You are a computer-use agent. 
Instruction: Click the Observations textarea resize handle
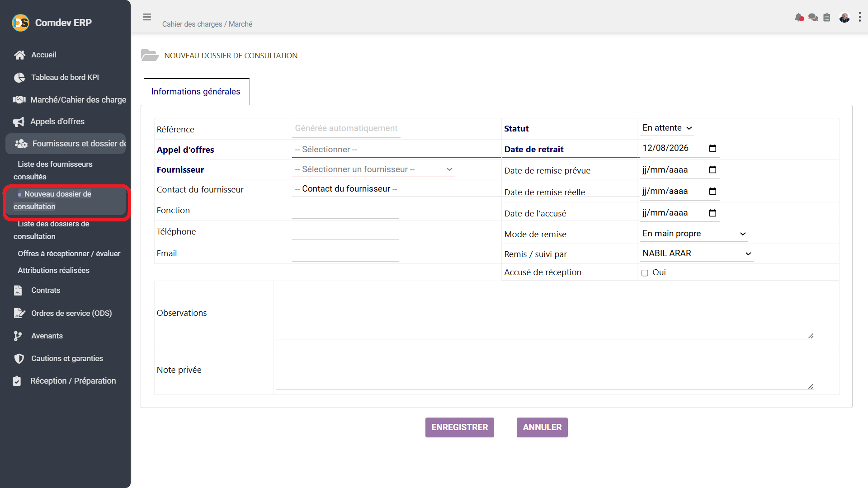(x=811, y=336)
